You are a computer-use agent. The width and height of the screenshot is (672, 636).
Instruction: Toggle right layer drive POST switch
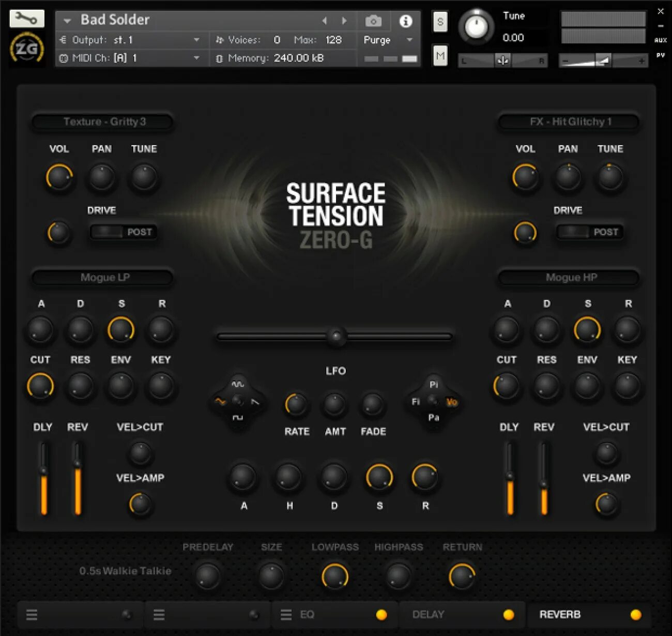pyautogui.click(x=590, y=232)
